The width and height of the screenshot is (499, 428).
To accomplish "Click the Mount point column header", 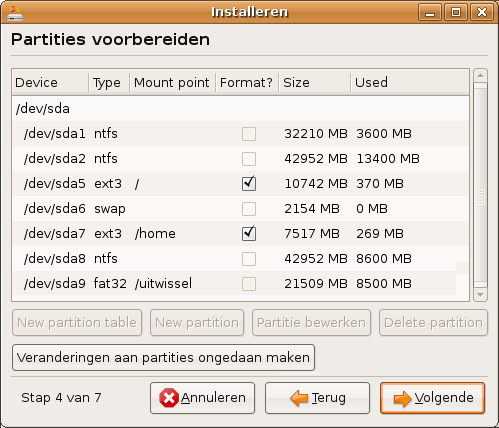I will 173,82.
